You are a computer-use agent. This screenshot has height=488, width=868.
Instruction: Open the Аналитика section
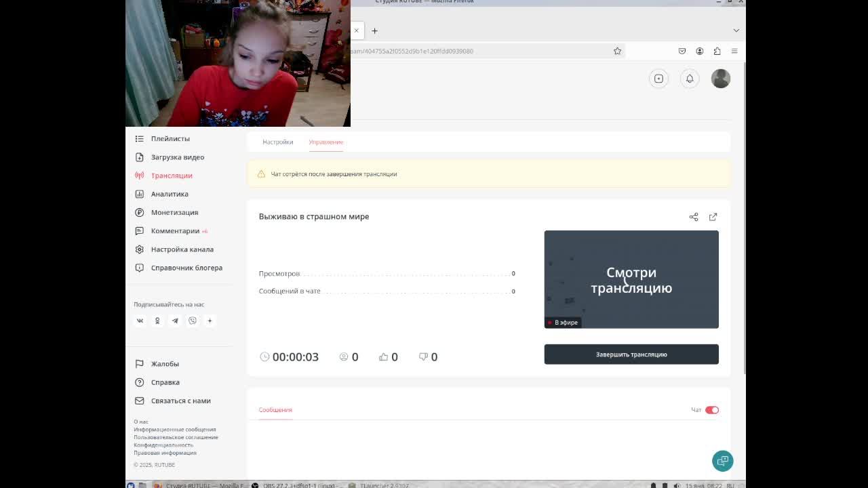pyautogui.click(x=170, y=194)
